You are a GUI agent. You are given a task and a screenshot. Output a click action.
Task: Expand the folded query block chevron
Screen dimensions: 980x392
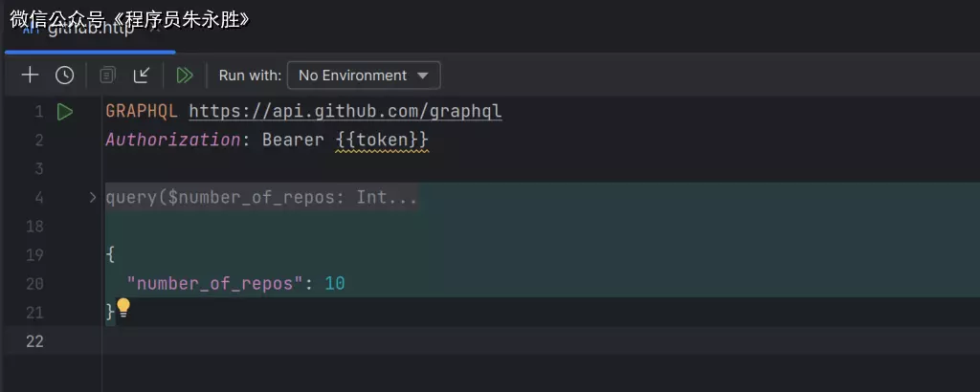tap(93, 198)
